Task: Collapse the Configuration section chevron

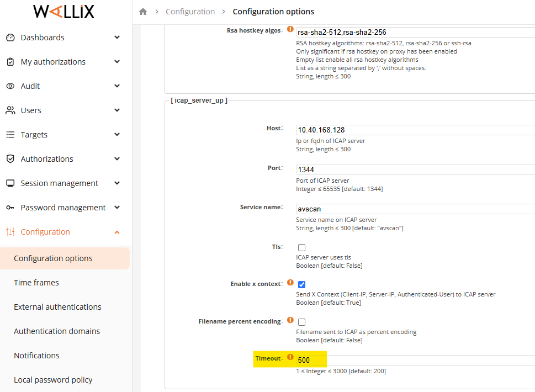Action: pos(117,232)
